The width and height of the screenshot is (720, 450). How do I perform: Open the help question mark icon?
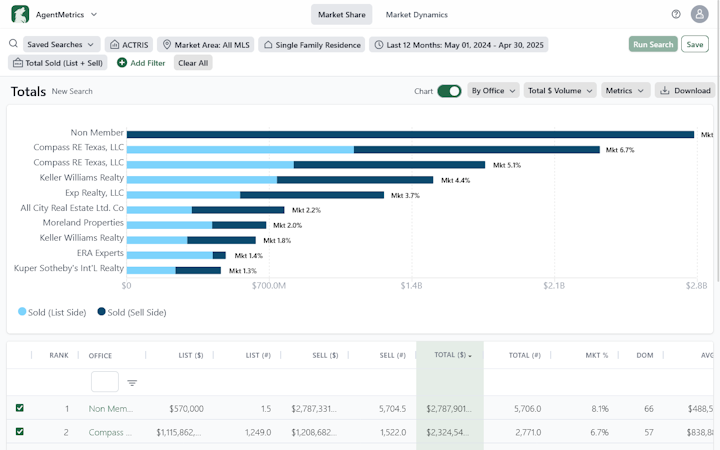(676, 15)
